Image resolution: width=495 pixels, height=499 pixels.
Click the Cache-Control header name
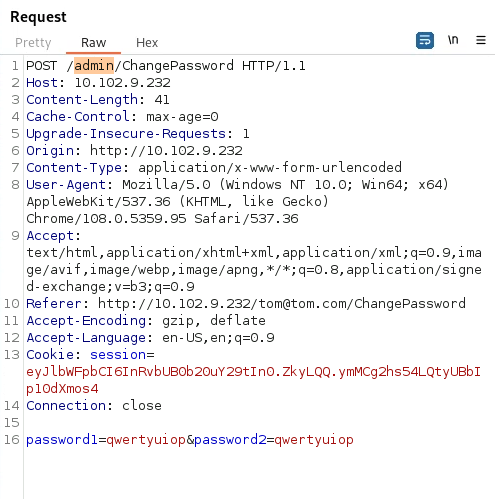click(x=78, y=117)
